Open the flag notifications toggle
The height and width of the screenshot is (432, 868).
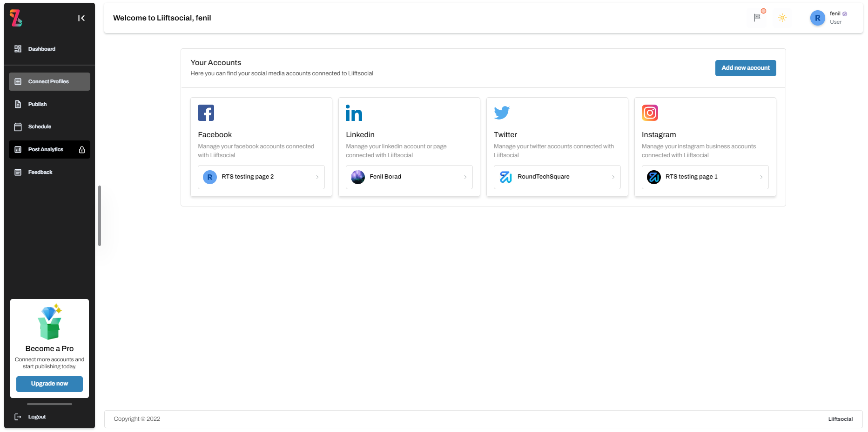click(x=756, y=18)
